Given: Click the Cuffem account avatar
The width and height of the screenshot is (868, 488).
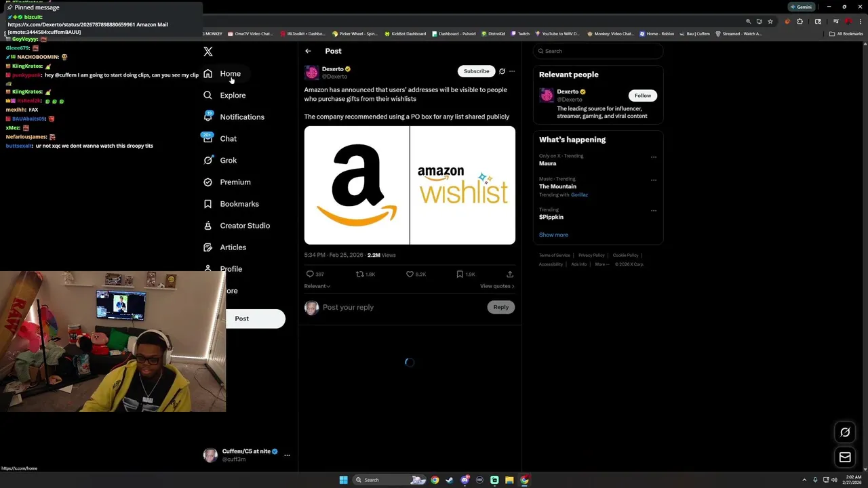Looking at the screenshot, I should tap(210, 455).
